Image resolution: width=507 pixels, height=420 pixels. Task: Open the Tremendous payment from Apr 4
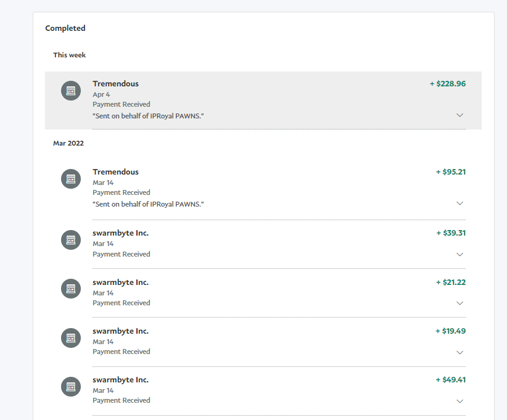click(x=115, y=84)
